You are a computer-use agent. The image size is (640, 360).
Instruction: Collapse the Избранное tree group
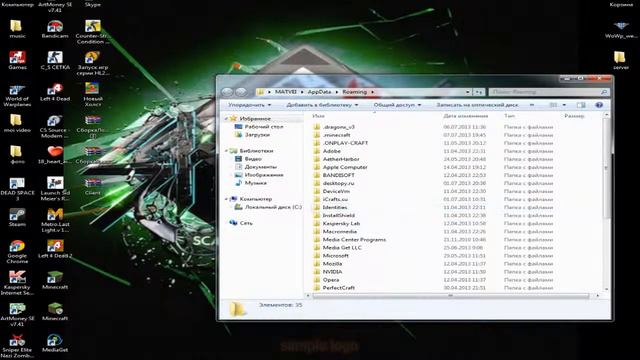point(227,119)
